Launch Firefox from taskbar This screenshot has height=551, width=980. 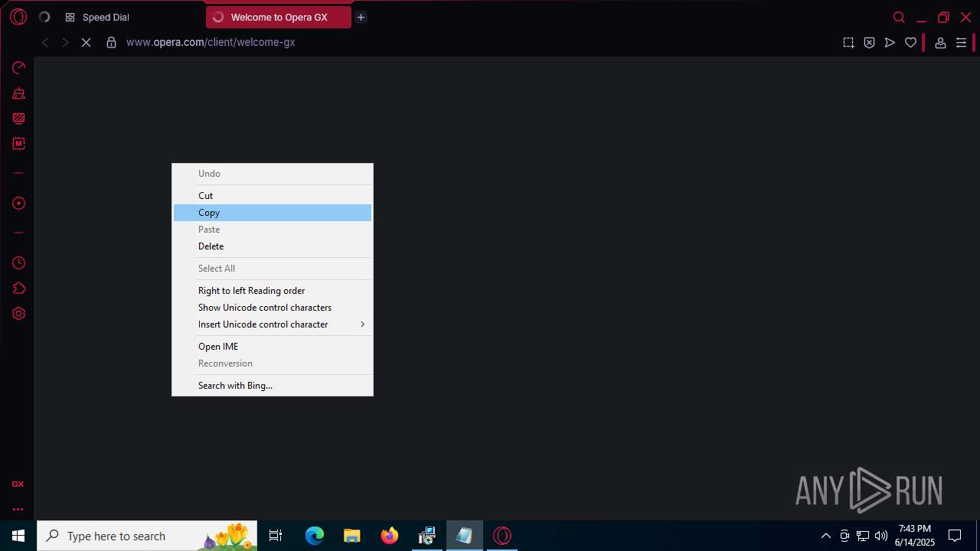(390, 536)
